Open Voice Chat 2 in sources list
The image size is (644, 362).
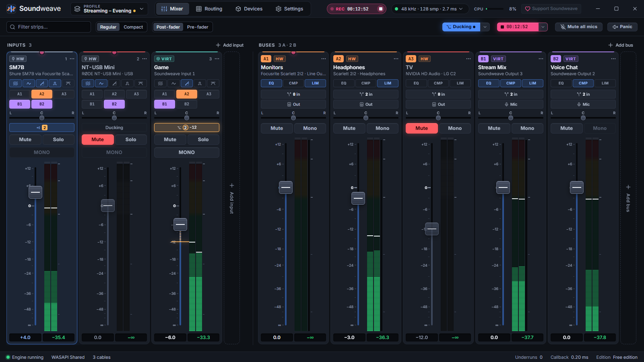[x=583, y=94]
